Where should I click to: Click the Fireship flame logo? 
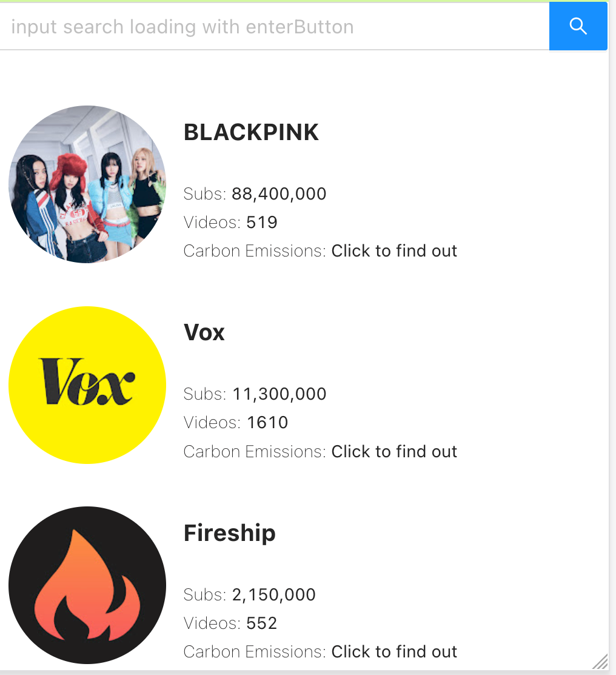click(x=87, y=585)
